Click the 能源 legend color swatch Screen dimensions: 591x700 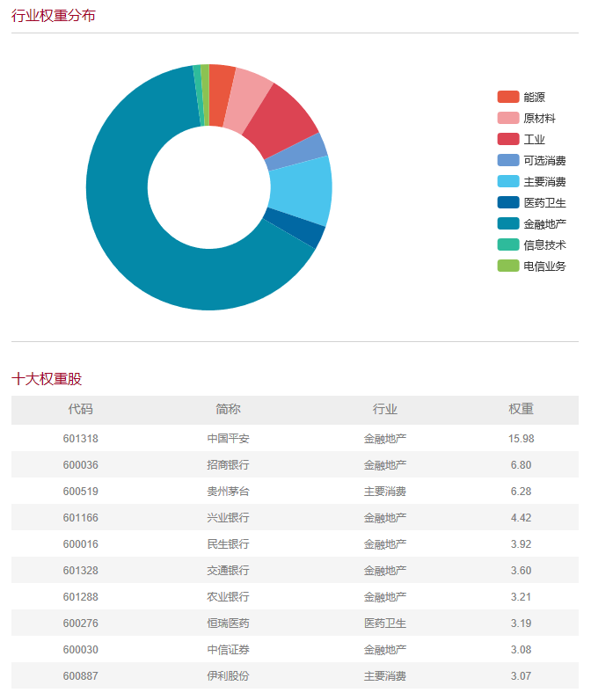(x=508, y=97)
